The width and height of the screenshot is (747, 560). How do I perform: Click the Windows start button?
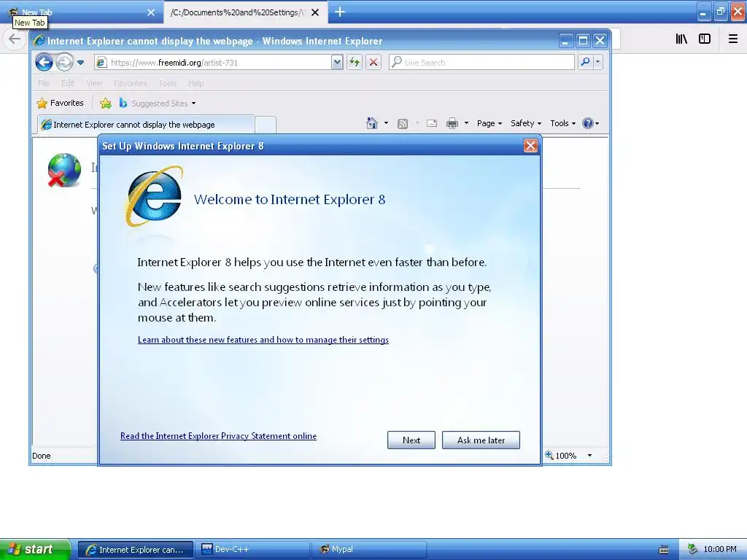35,549
